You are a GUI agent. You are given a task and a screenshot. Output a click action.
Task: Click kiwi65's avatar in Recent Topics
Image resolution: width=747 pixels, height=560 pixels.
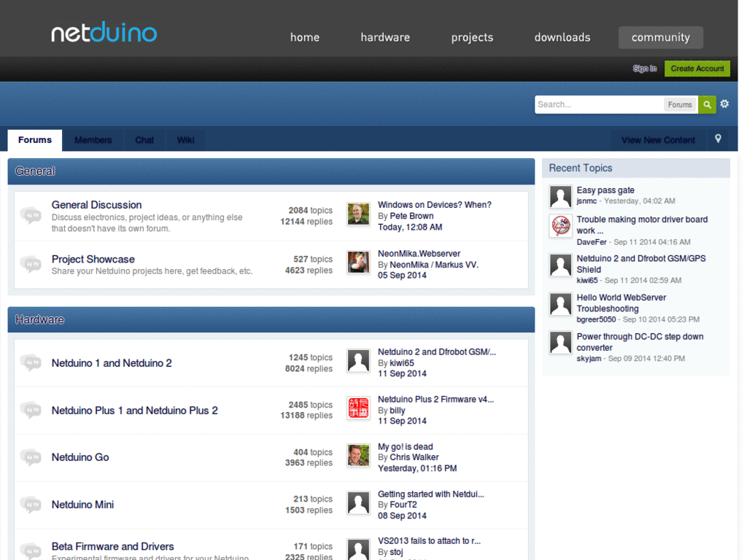point(560,265)
